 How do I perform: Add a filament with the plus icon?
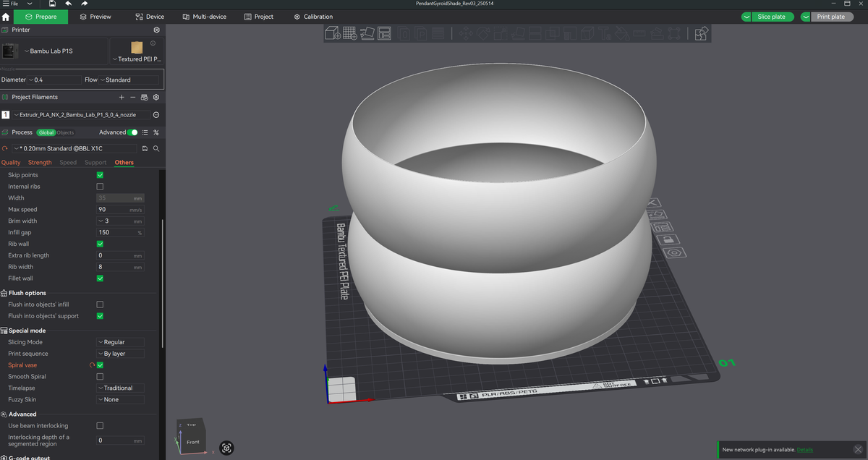122,97
